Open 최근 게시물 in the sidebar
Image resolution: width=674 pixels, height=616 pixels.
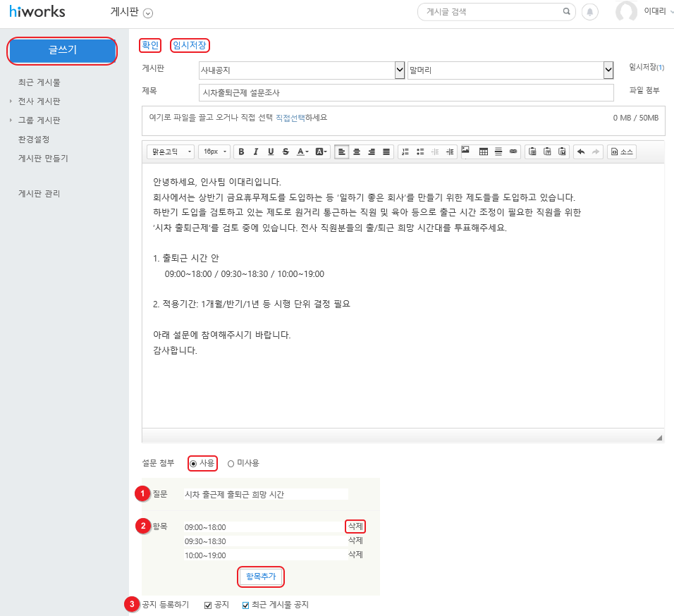click(x=39, y=82)
